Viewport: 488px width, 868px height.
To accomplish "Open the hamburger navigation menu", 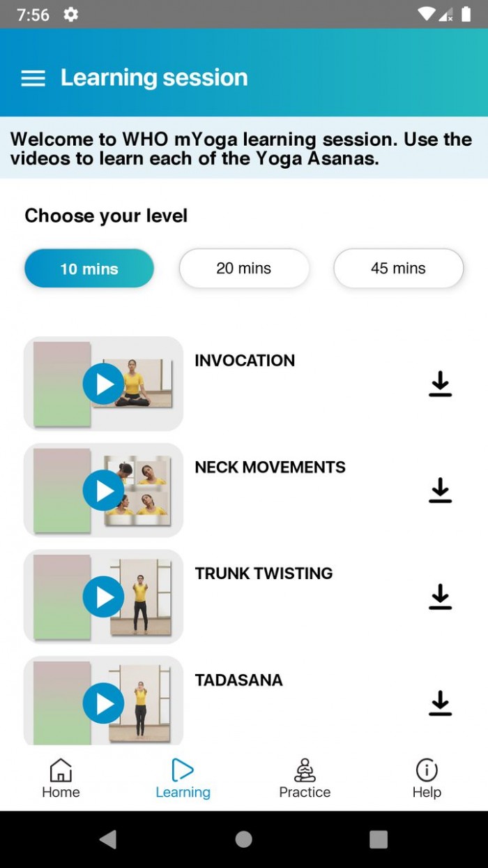I will coord(33,78).
